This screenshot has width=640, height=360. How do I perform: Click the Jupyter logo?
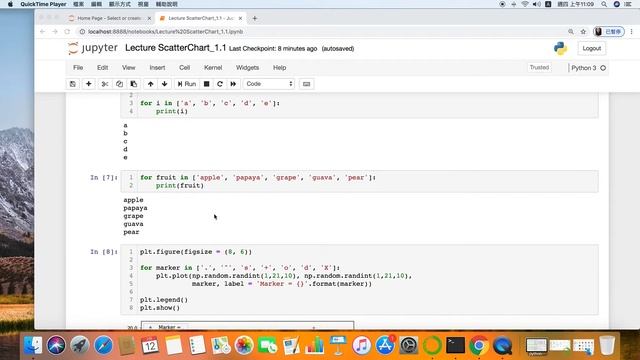click(93, 48)
